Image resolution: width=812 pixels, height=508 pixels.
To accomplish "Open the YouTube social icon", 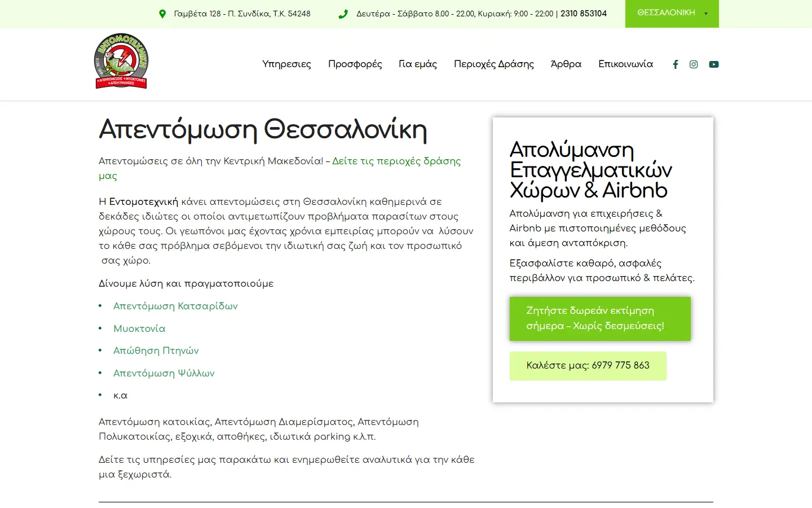I will click(x=714, y=64).
